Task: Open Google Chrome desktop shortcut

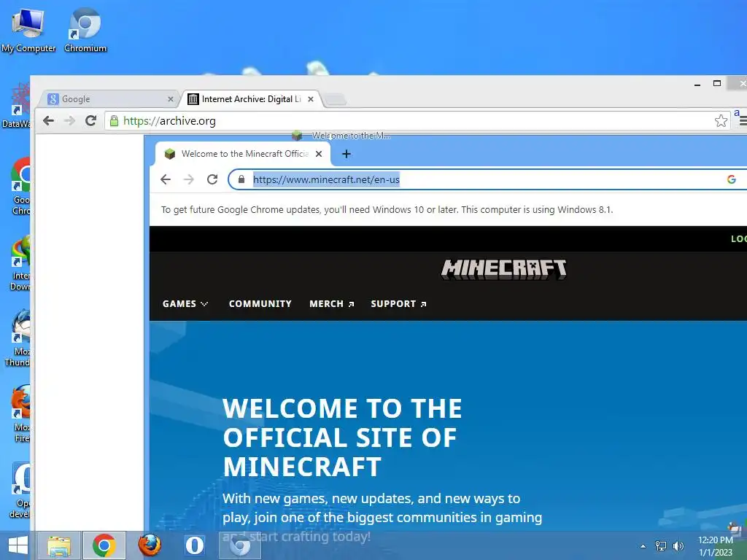Action: (x=21, y=186)
